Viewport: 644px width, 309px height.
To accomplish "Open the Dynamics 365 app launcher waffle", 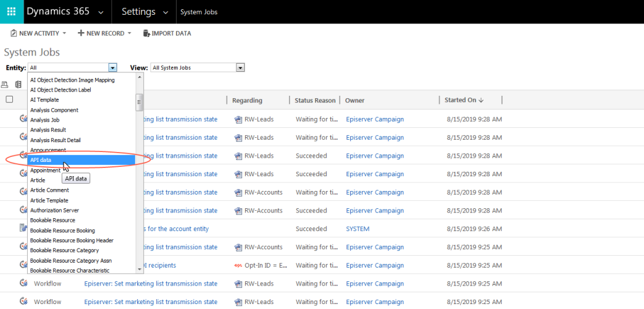I will click(x=11, y=12).
